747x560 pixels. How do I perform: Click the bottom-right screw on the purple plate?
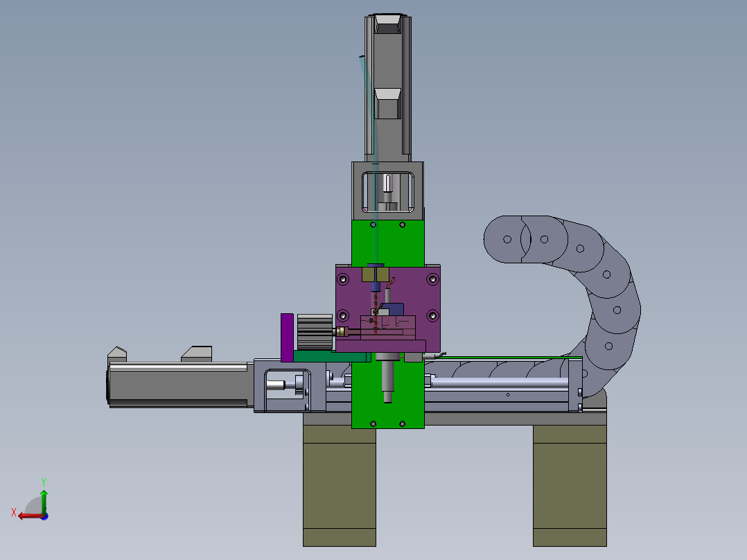tap(432, 315)
